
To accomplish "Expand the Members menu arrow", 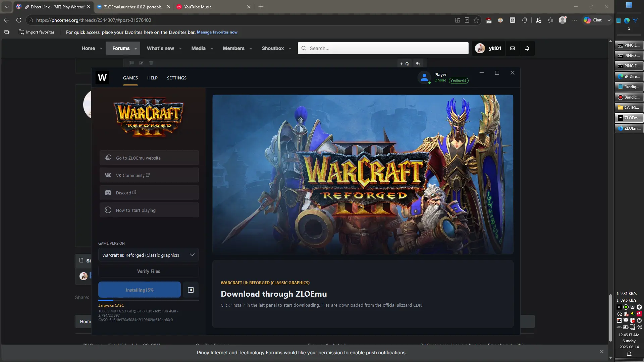I will coord(251,49).
